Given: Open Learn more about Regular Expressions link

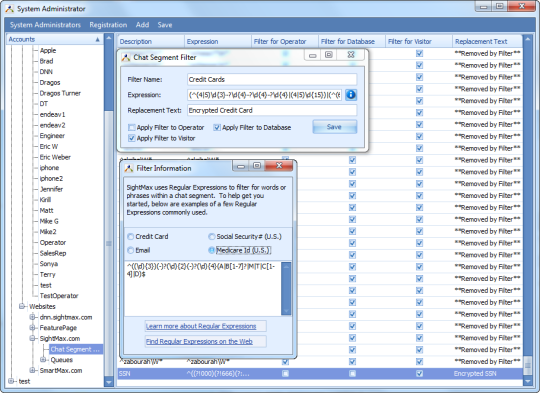Looking at the screenshot, I should [201, 326].
